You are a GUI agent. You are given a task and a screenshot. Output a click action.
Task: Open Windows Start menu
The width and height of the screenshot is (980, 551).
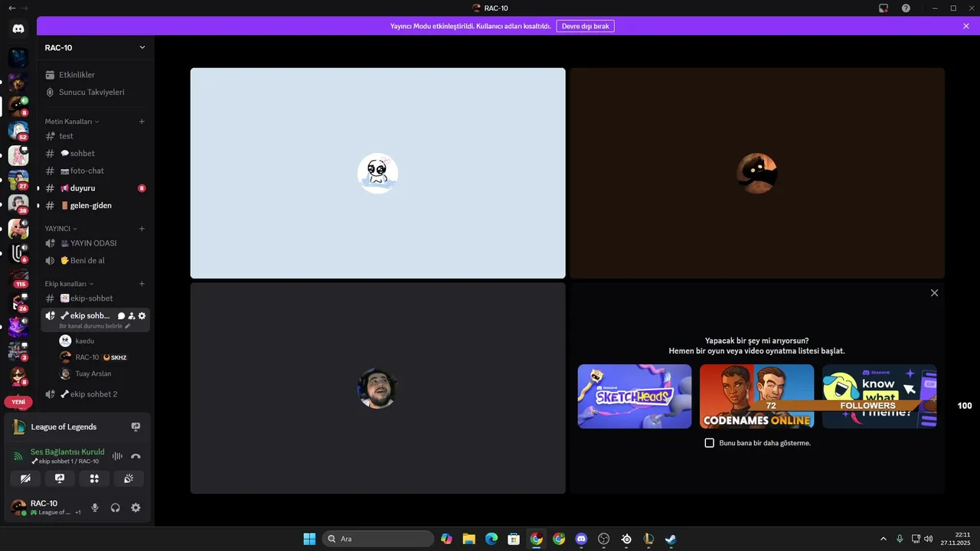pos(309,539)
